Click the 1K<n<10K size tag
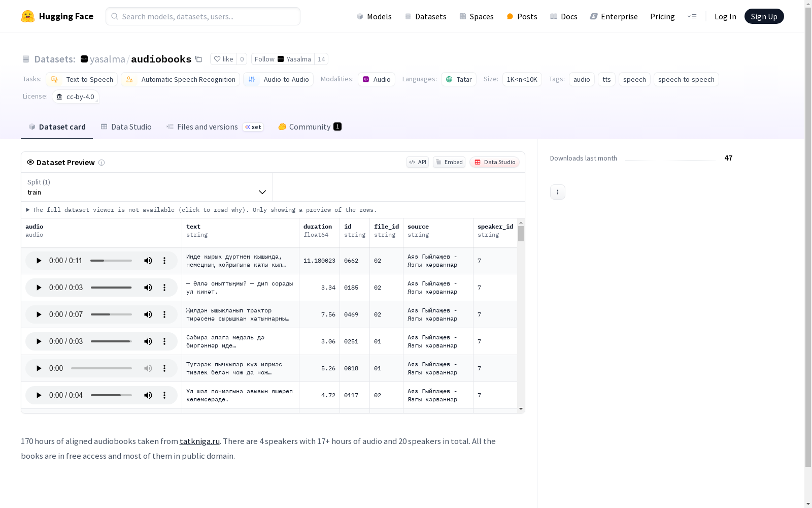Screen dimensions: 812x508 point(522,79)
